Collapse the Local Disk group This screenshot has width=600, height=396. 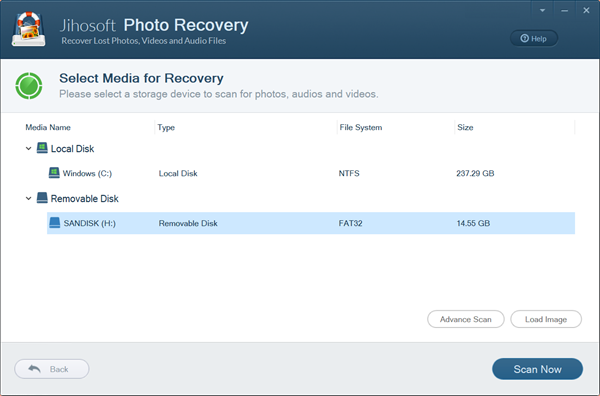(x=28, y=148)
